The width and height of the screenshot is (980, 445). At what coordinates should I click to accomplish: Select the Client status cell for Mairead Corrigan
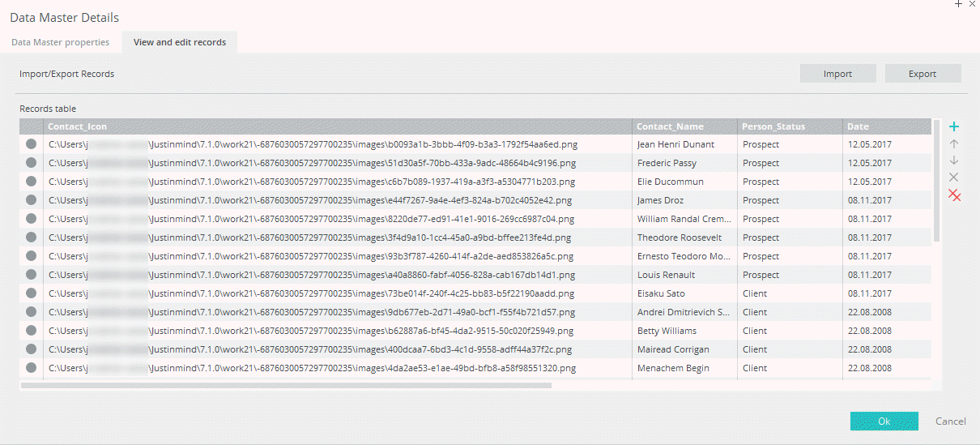755,349
